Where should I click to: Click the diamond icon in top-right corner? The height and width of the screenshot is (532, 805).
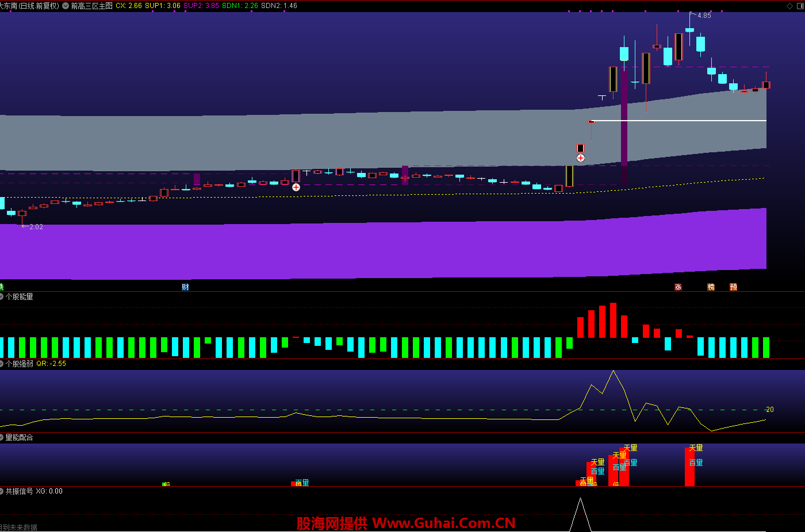click(789, 6)
